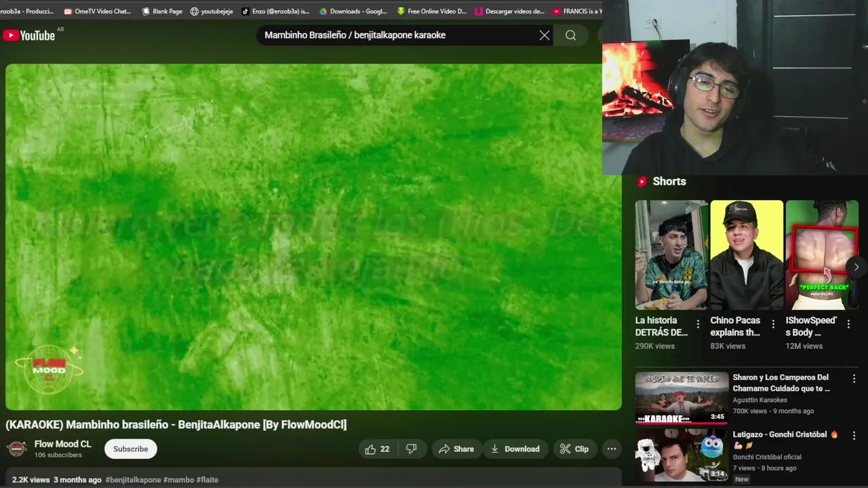Screen dimensions: 868x488
Task: Show next Shorts with the arrow
Action: [x=856, y=267]
